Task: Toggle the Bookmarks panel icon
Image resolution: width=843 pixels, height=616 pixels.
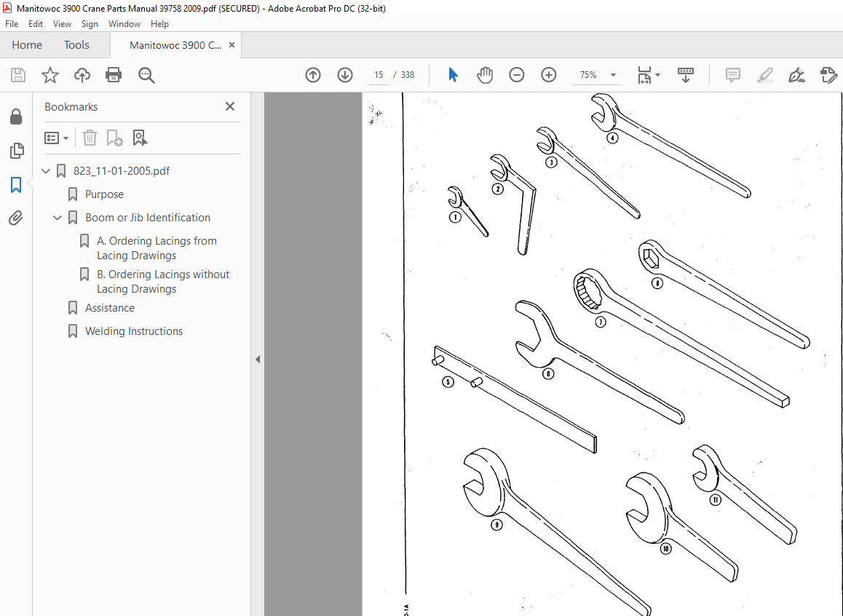Action: 16,185
